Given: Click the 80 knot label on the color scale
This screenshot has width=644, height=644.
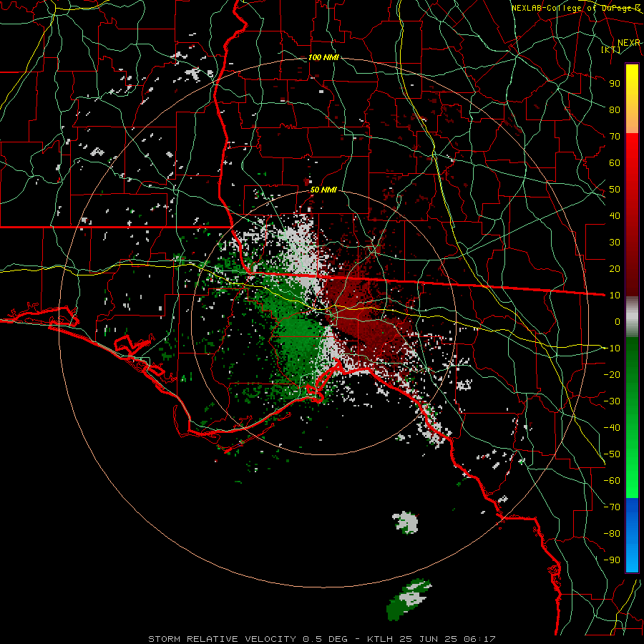Looking at the screenshot, I should click(x=615, y=109).
